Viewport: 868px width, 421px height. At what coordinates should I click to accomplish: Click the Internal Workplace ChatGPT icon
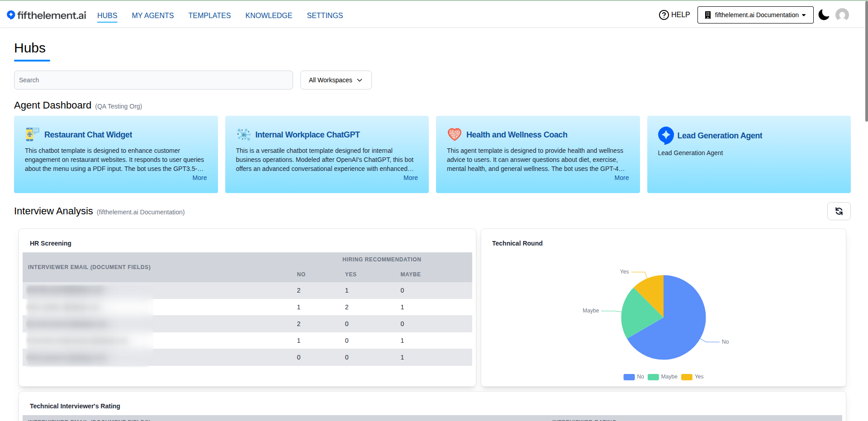[x=243, y=134]
